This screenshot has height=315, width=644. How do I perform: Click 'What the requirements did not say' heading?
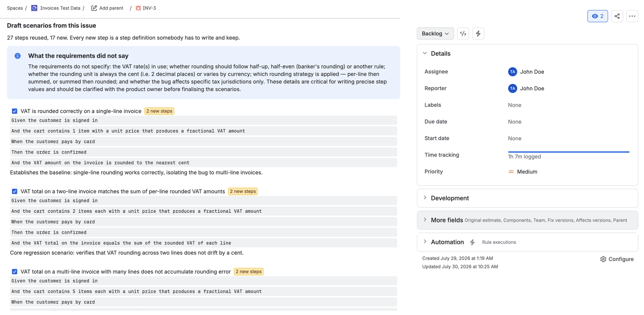[x=78, y=56]
